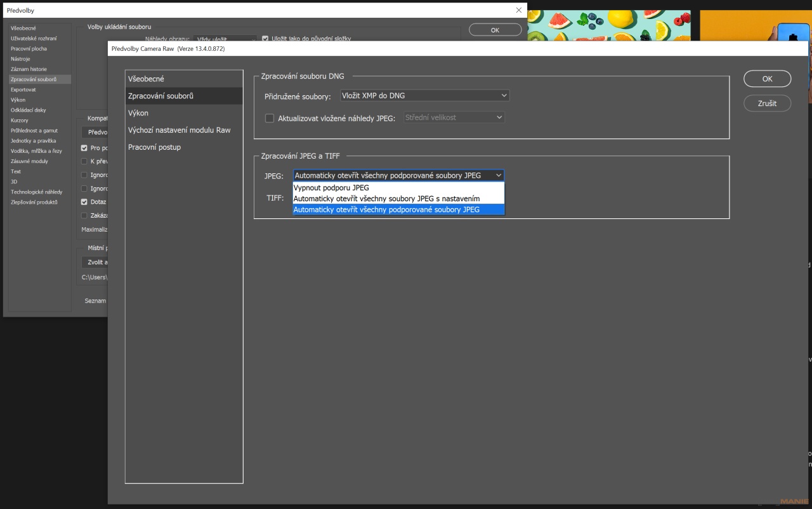Toggle Aktualizovat vložené náhledy JPEG checkbox
This screenshot has height=509, width=812.
coord(270,118)
